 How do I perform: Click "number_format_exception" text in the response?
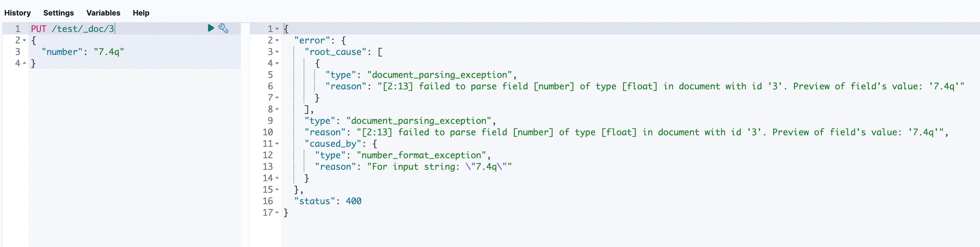(x=422, y=155)
